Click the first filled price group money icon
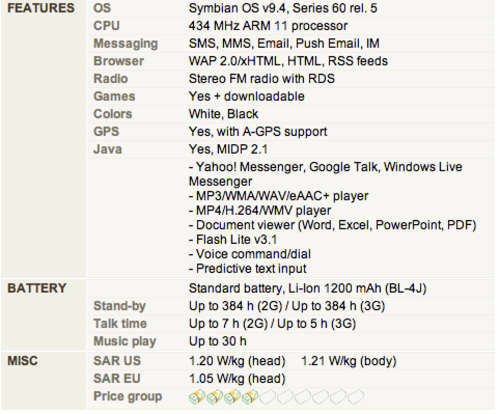This screenshot has height=414, width=500. (x=197, y=397)
